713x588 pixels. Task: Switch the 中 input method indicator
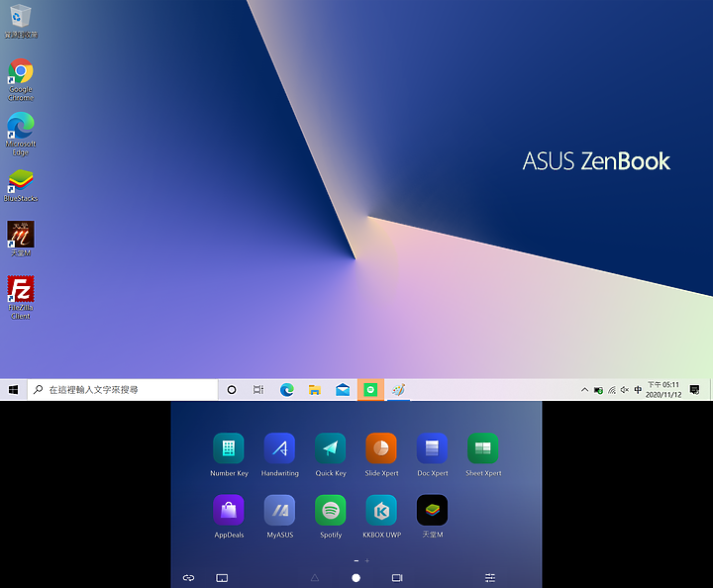point(638,390)
